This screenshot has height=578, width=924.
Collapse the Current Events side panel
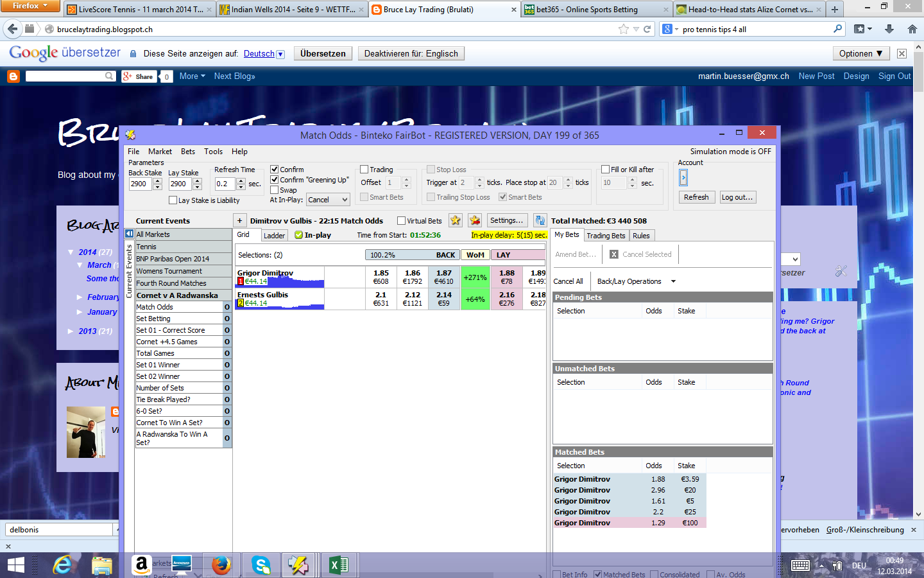coord(129,234)
